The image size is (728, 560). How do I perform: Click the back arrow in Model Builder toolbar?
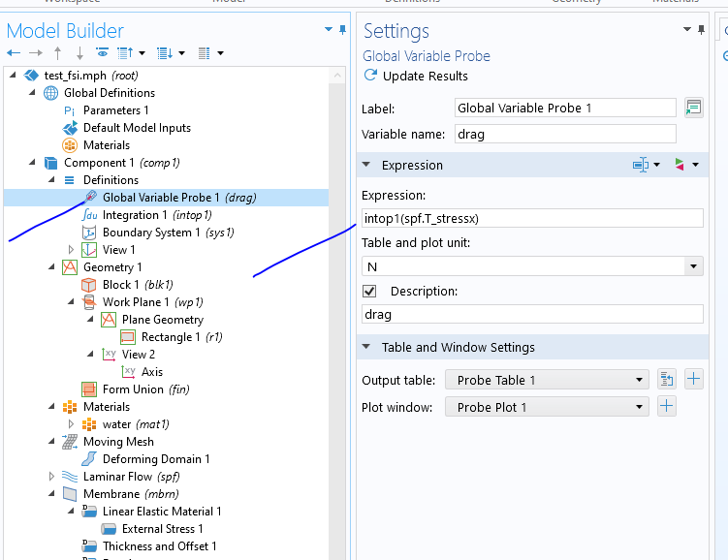14,52
